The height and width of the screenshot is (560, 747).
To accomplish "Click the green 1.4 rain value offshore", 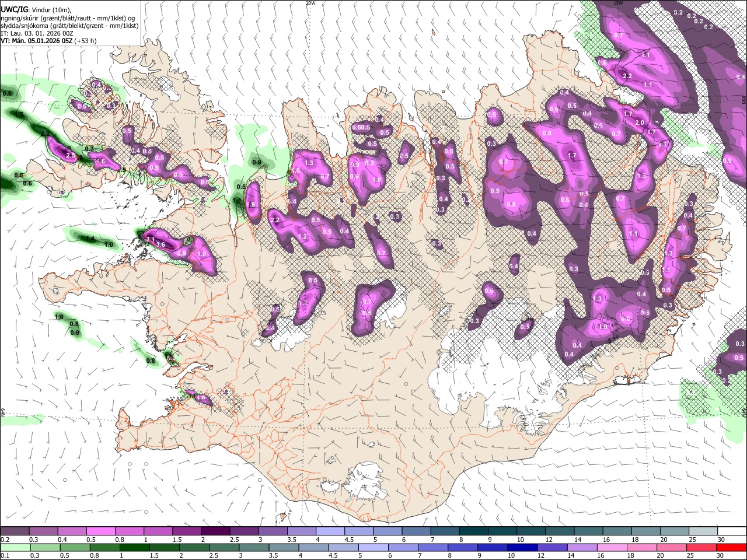I will click(90, 239).
